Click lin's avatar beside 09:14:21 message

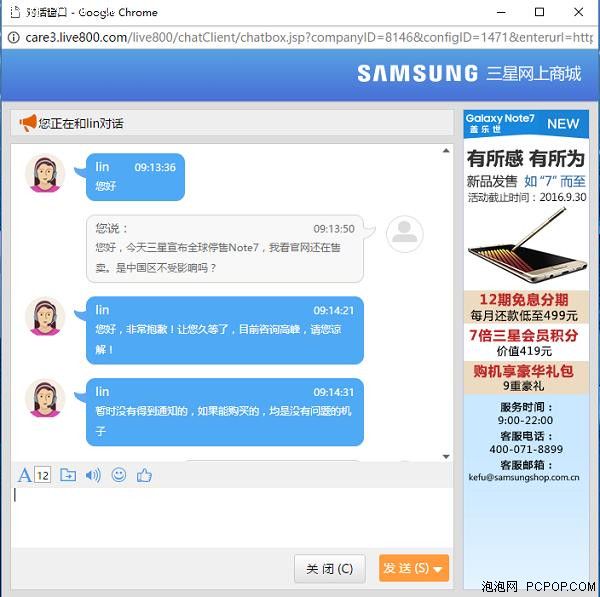(x=45, y=316)
